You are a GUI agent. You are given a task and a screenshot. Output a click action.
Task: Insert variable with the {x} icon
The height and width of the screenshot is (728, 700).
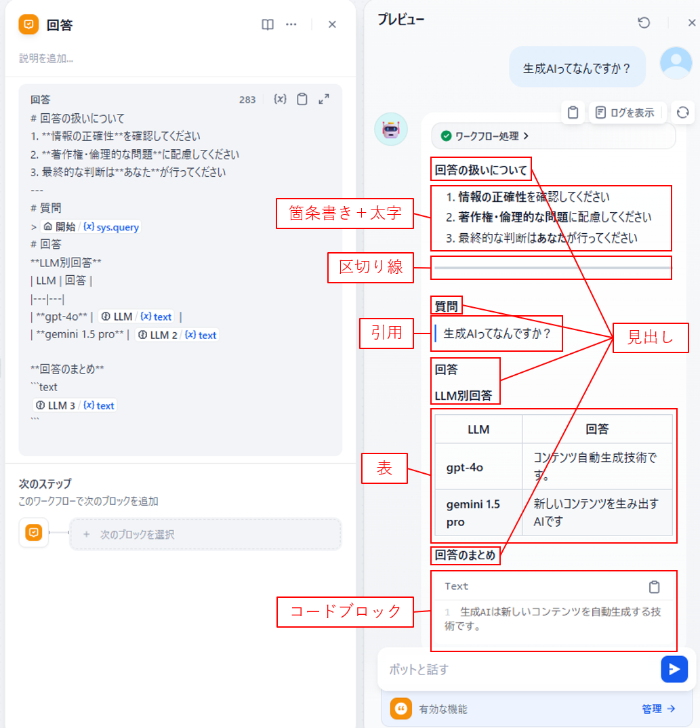pos(280,99)
